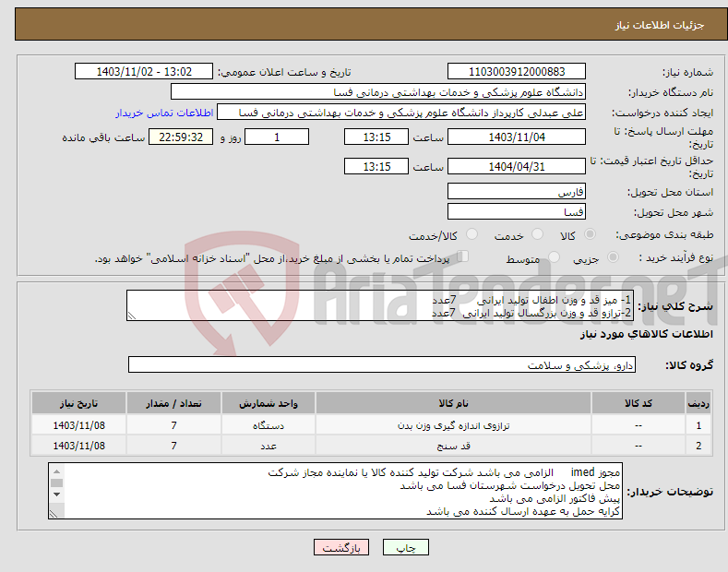
Task: Select the متوسط purchase type radio
Action: point(554,257)
